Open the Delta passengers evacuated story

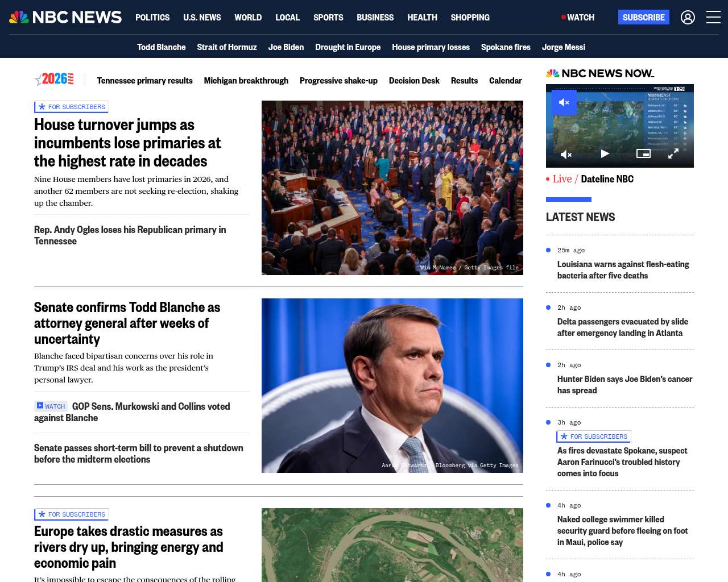(x=623, y=327)
